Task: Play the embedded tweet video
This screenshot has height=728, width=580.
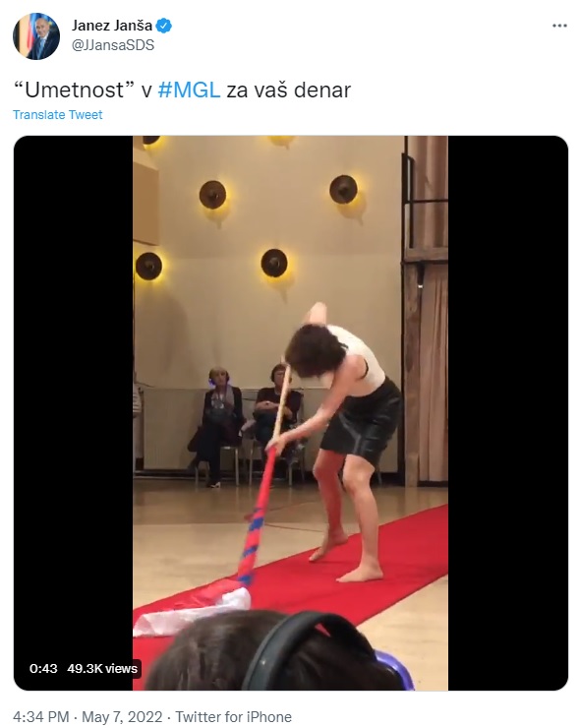Action: coord(290,413)
